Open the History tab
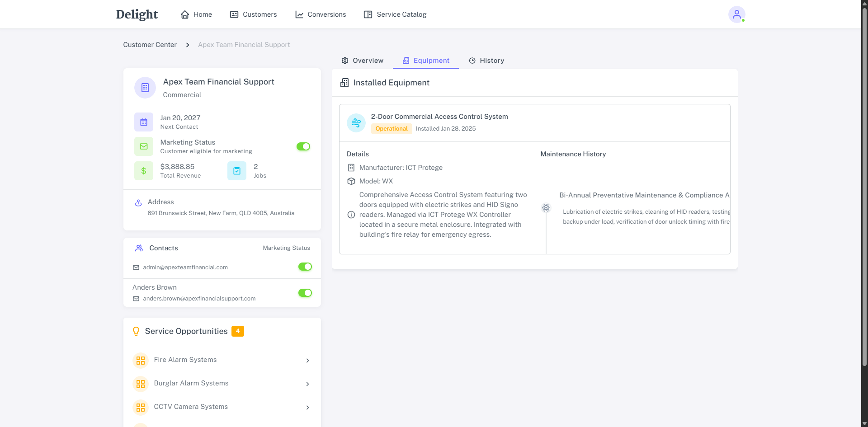The height and width of the screenshot is (427, 868). [486, 61]
